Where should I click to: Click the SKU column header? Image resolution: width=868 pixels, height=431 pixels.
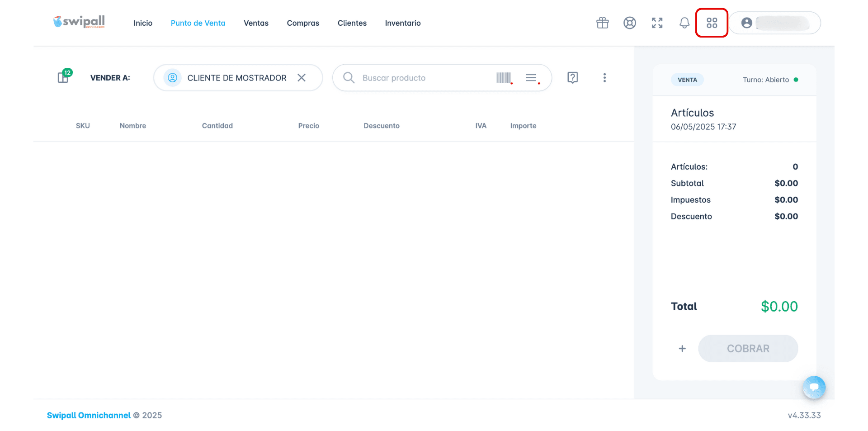(x=83, y=126)
